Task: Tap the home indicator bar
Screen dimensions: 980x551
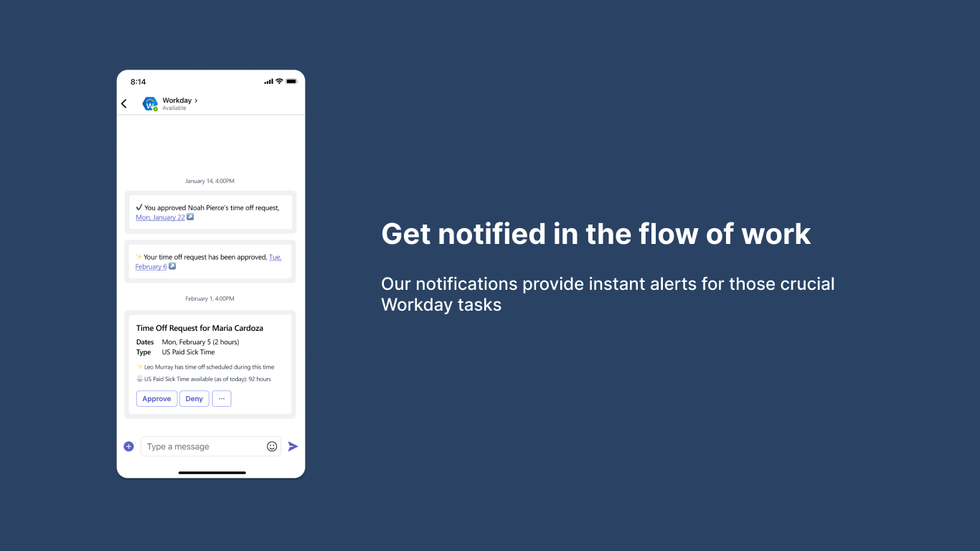Action: pos(212,473)
